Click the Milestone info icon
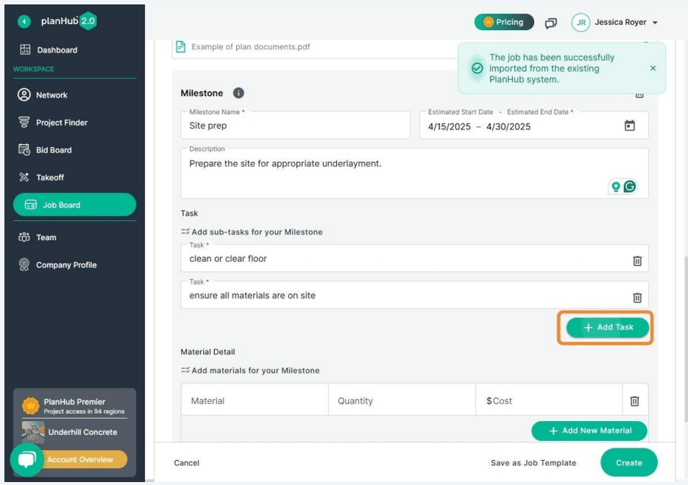 click(x=238, y=93)
